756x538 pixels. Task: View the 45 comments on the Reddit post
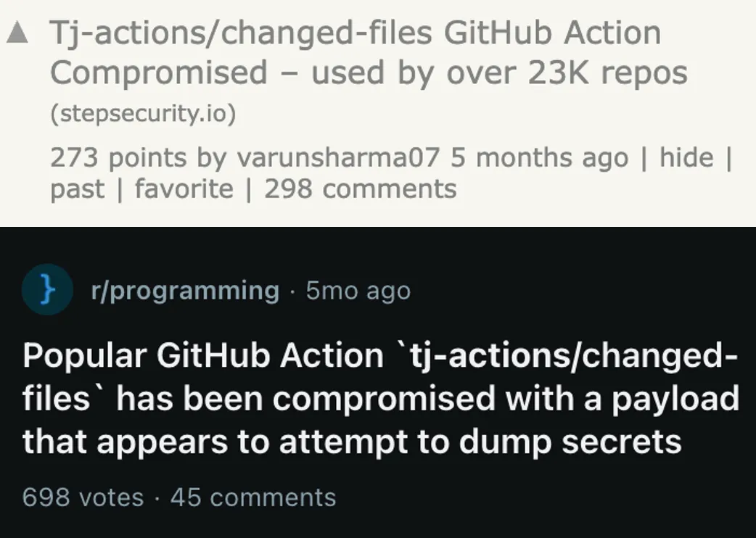(x=252, y=497)
